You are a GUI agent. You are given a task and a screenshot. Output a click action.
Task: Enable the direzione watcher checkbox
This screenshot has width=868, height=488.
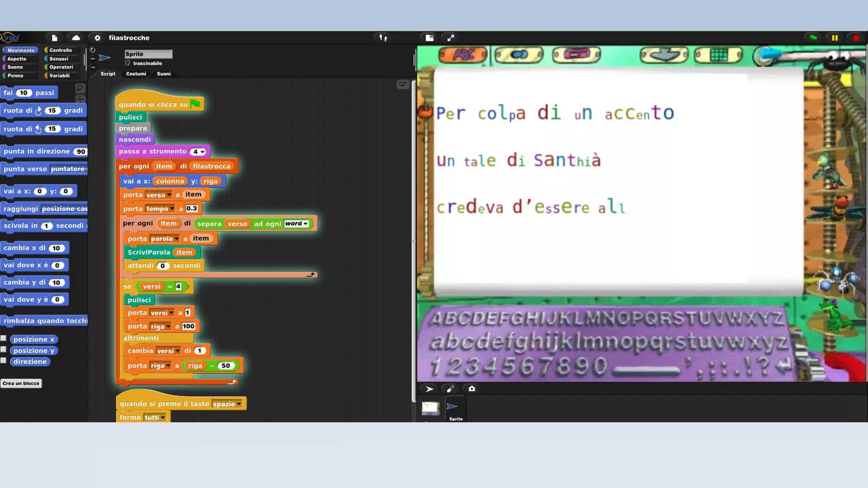[x=4, y=361]
